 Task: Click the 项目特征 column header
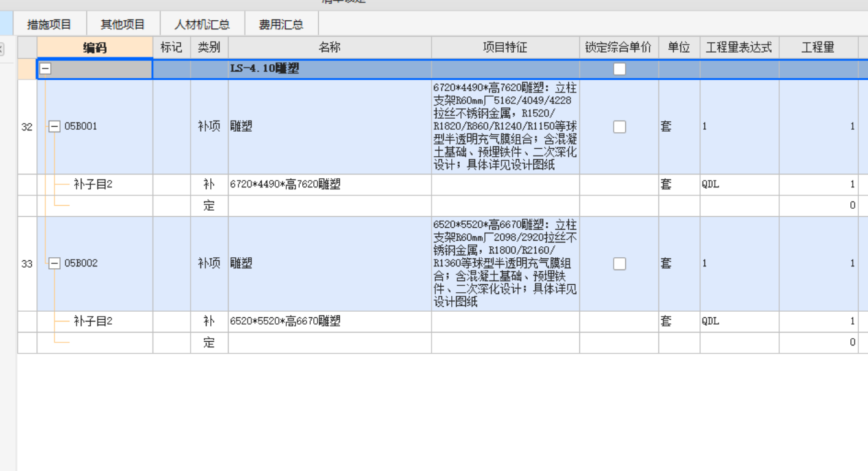click(506, 48)
